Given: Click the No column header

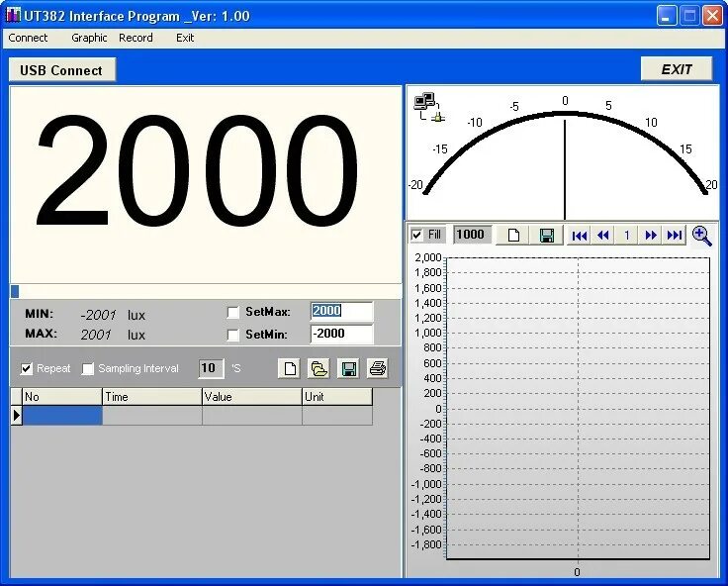Looking at the screenshot, I should click(x=62, y=397).
